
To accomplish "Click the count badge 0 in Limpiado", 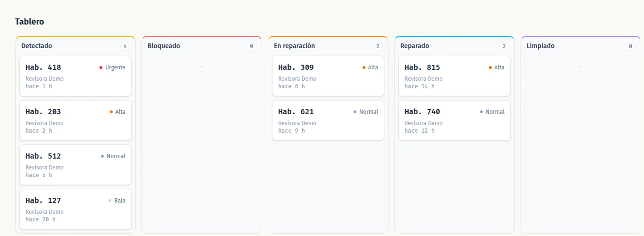I will click(630, 46).
